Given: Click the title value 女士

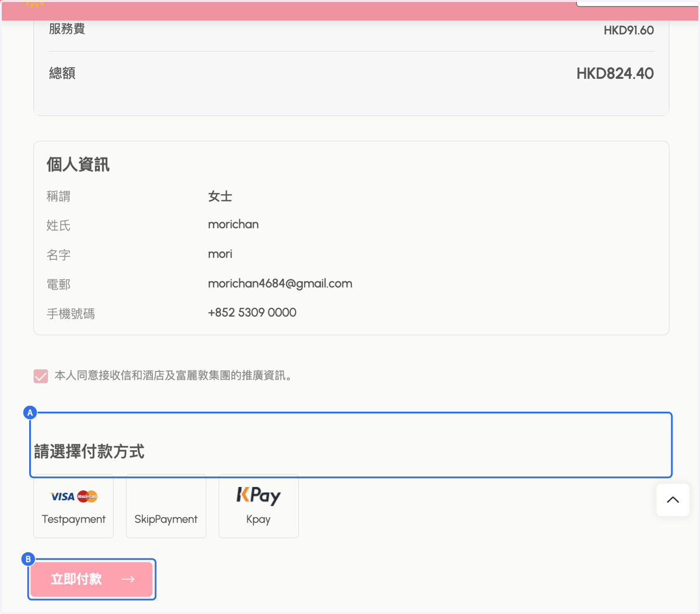Looking at the screenshot, I should 220,197.
